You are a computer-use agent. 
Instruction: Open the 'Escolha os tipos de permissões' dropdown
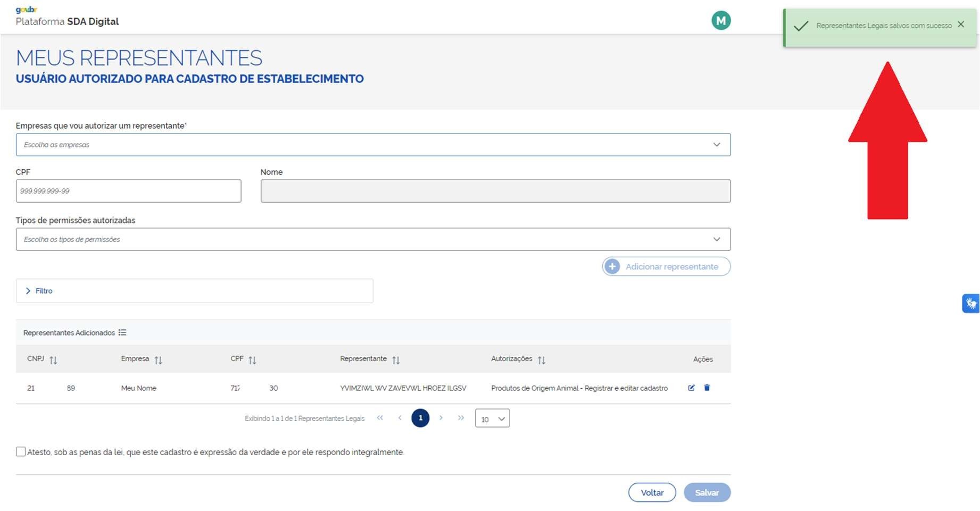tap(373, 239)
